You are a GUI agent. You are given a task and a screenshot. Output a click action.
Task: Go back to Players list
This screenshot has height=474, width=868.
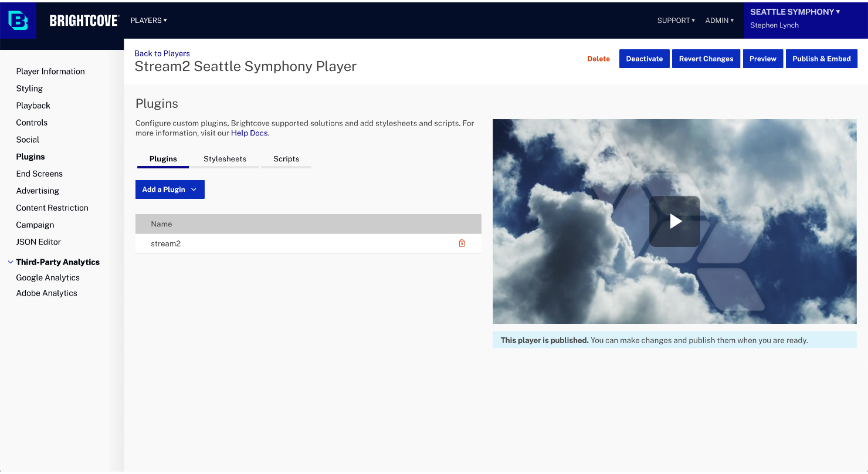click(162, 53)
